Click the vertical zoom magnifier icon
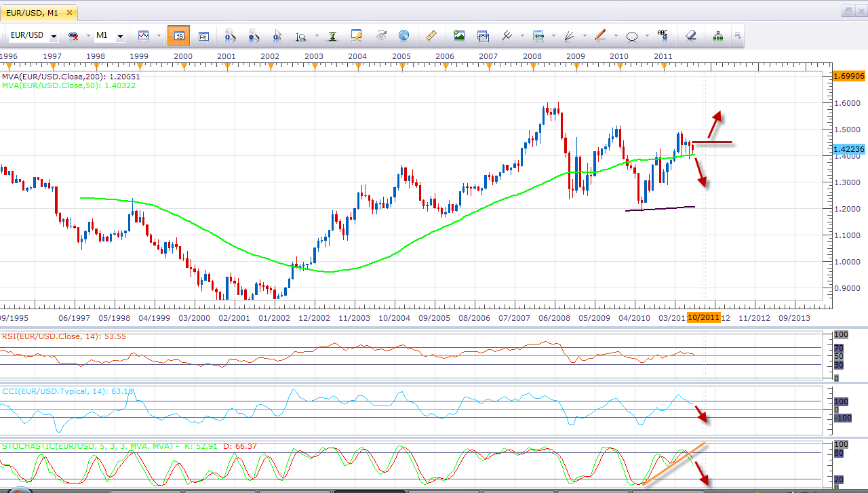Viewport: 868px width, 493px height. point(300,36)
